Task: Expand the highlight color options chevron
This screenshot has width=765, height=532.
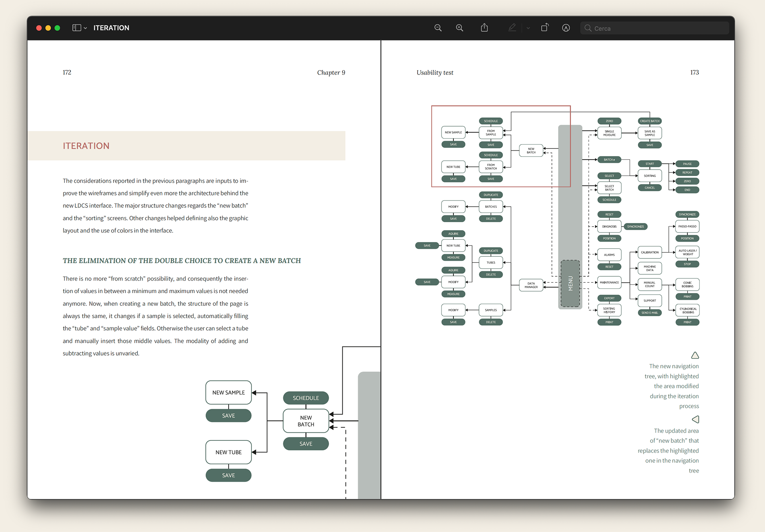Action: pos(528,28)
